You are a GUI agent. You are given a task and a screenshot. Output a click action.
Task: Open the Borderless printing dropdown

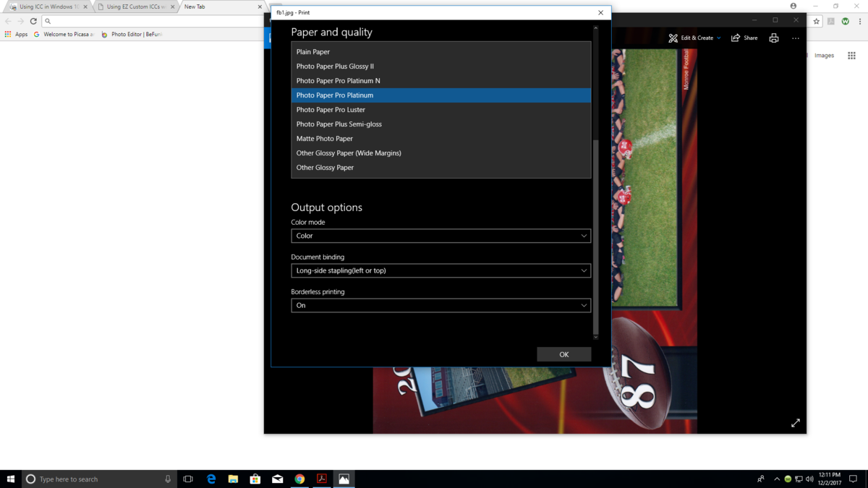pos(441,305)
